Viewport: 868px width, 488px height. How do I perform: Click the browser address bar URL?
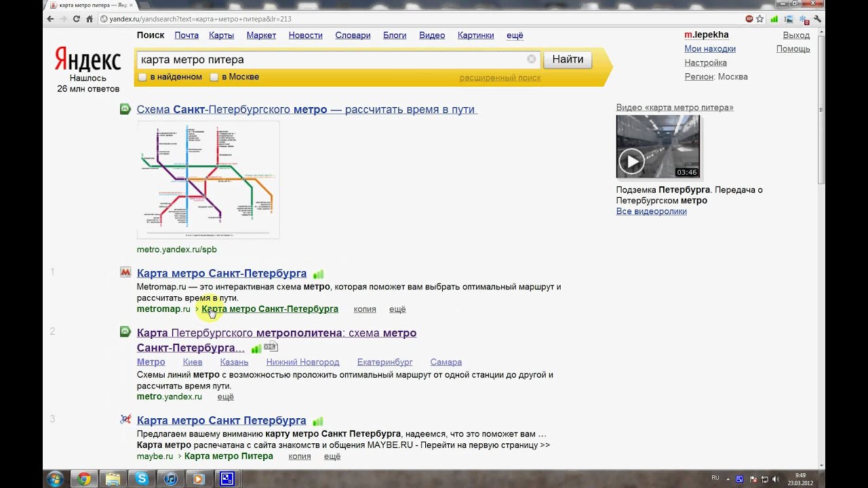[200, 19]
